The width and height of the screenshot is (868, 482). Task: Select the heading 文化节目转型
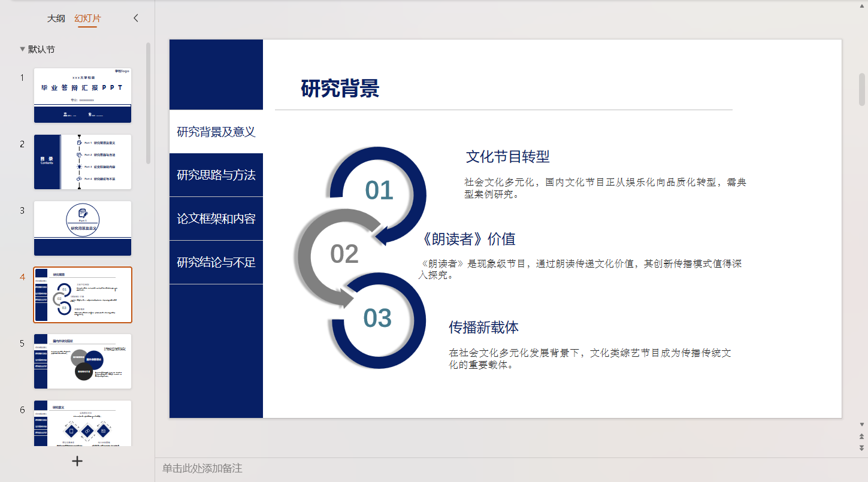507,157
